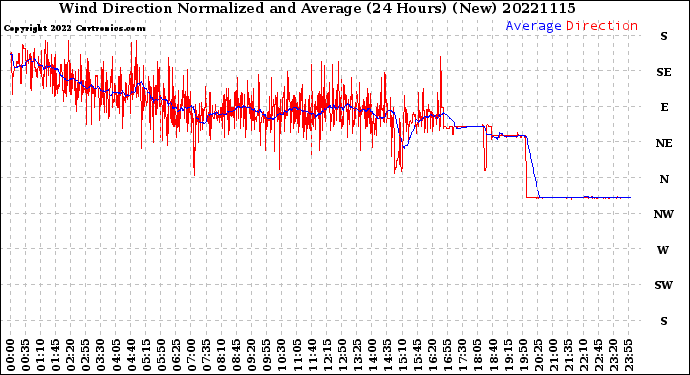Click the 06:25 time axis label

pyautogui.click(x=176, y=355)
